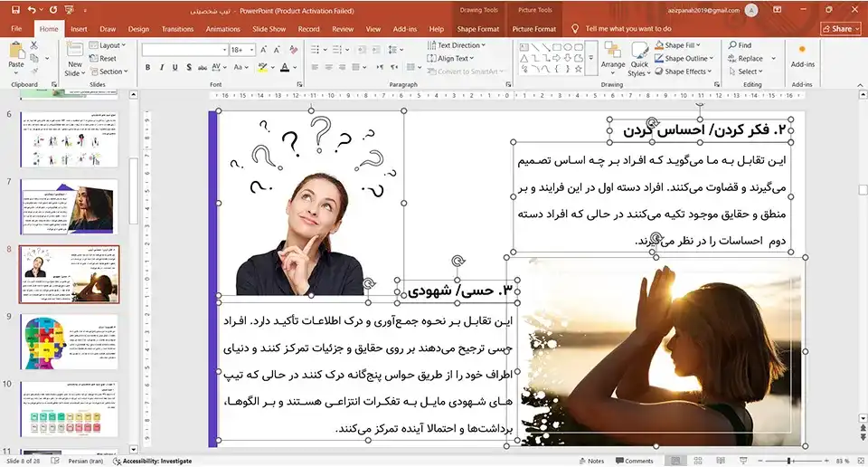Click the Share button
This screenshot has width=868, height=467.
pos(841,29)
